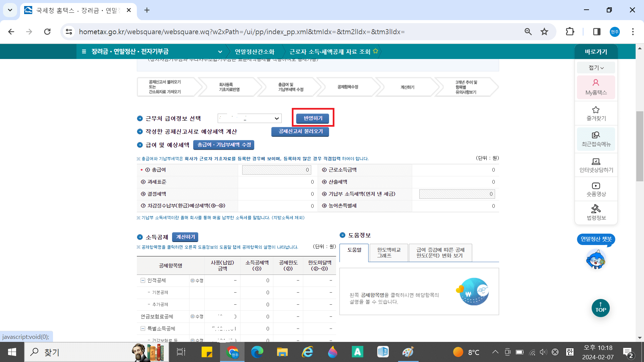This screenshot has height=362, width=644.
Task: Click favorite star next to page title
Action: pos(375,51)
